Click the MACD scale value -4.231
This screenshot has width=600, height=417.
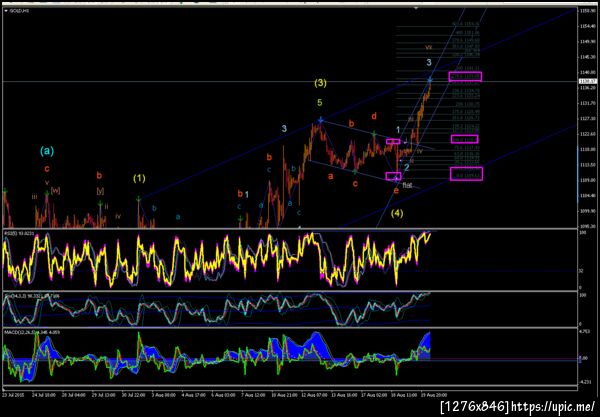[x=585, y=381]
